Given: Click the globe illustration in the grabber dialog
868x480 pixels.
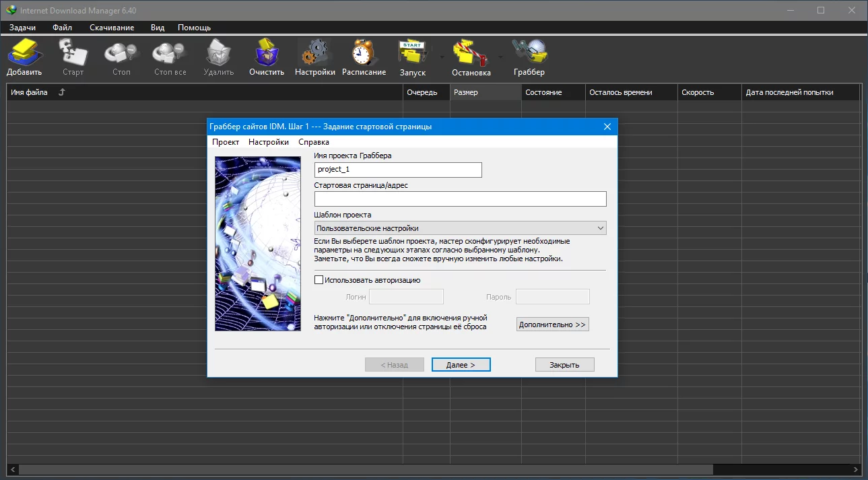Looking at the screenshot, I should coord(258,244).
